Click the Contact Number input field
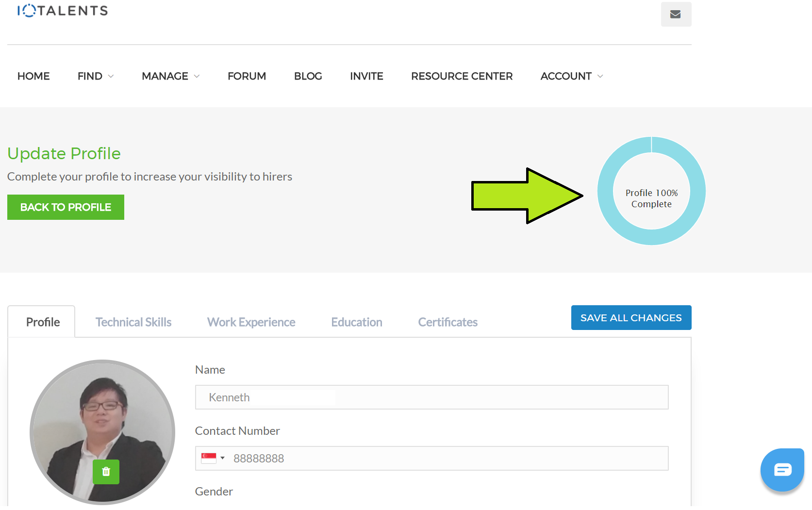The image size is (812, 510). (431, 458)
